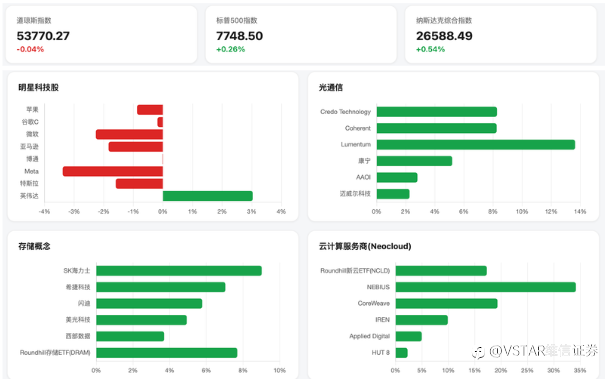Click the IREN label
Viewport: 605px width, 379px height.
(382, 320)
